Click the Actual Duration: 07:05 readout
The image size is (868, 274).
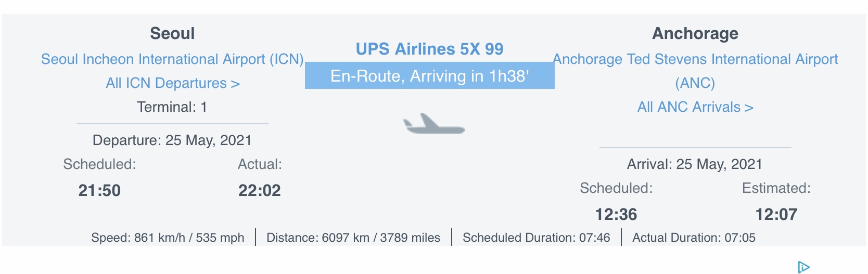(x=694, y=238)
